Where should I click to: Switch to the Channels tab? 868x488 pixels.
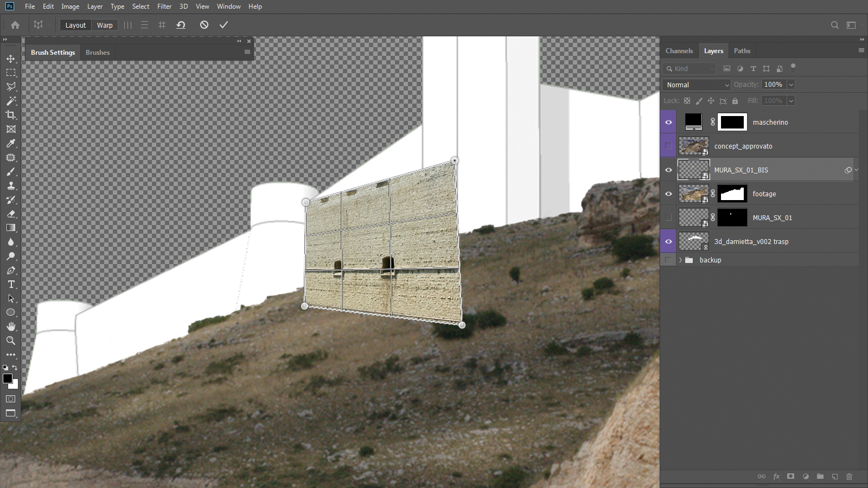tap(679, 51)
